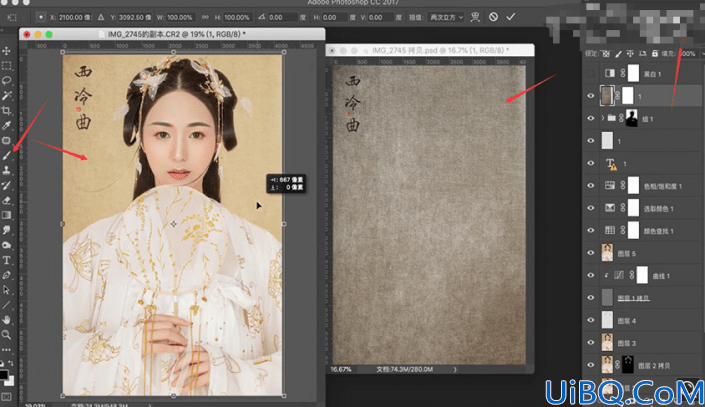Viewport: 705px width, 407px height.
Task: Click the 黑白 1 layer mask thumbnail
Action: coord(633,73)
